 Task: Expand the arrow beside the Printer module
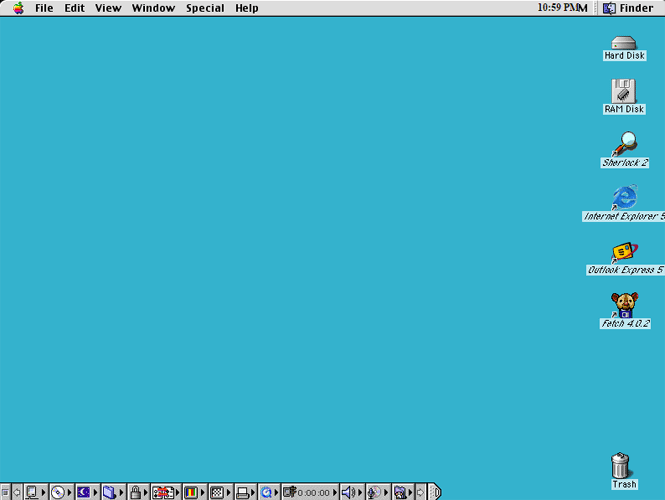pyautogui.click(x=254, y=492)
